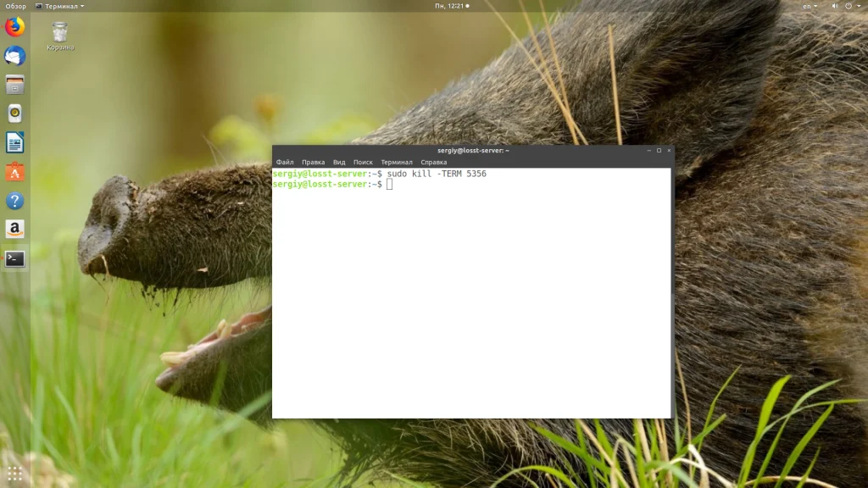Open the Файл menu in terminal

(x=285, y=162)
